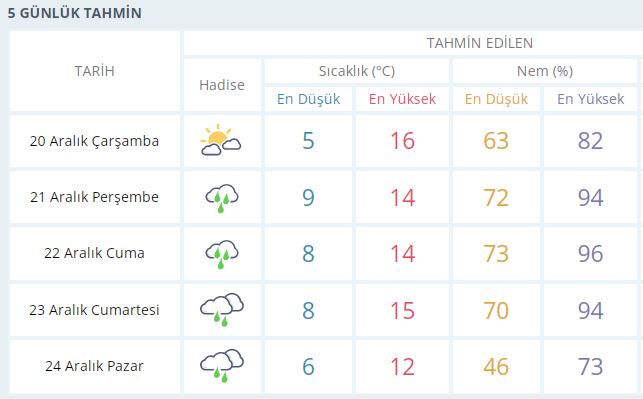Viewport: 643px width, 399px height.
Task: Click highest temperature value 16 for Çarşamba
Action: [402, 141]
